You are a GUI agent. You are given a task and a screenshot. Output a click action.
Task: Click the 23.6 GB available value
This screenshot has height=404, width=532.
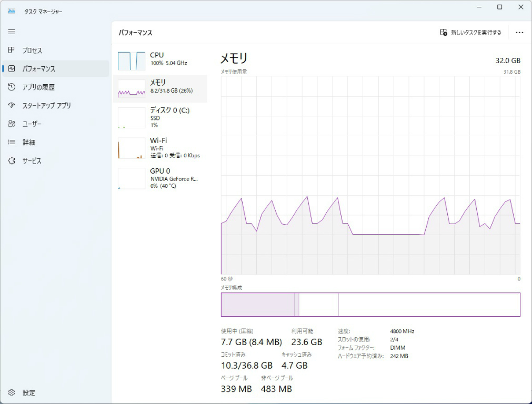pyautogui.click(x=307, y=342)
